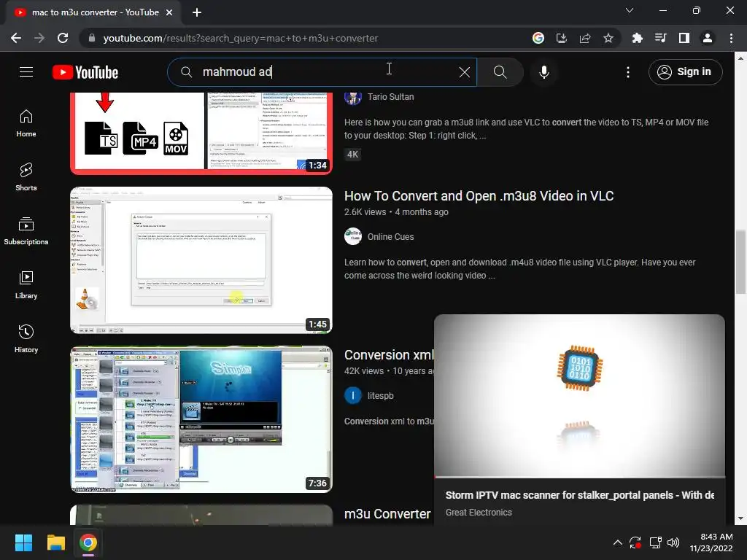Open the TS MP4 MOV video thumbnail

201,133
